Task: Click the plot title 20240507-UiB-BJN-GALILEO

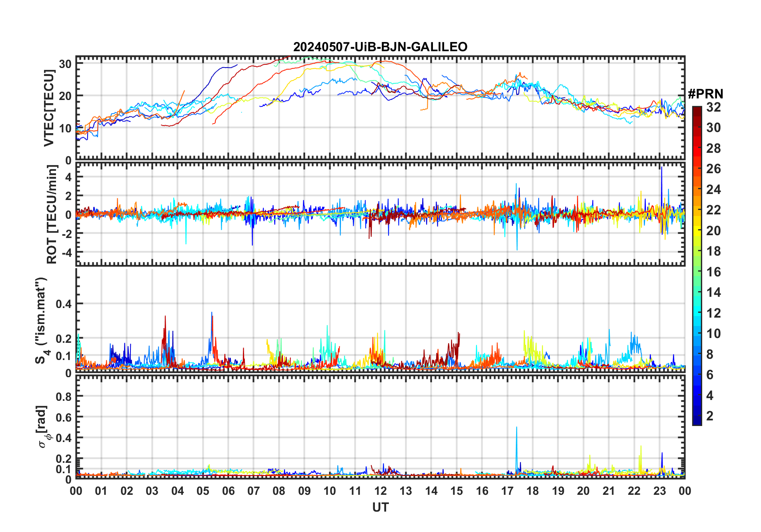Action: (380, 47)
